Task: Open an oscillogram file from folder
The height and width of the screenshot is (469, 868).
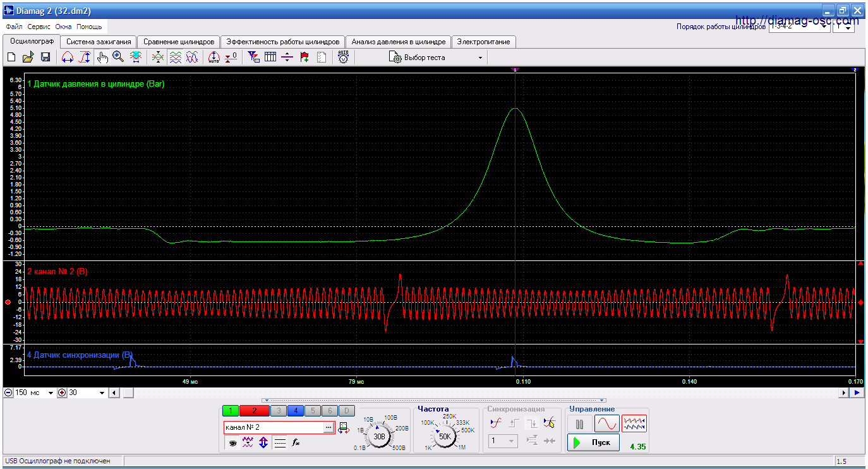Action: pyautogui.click(x=28, y=58)
